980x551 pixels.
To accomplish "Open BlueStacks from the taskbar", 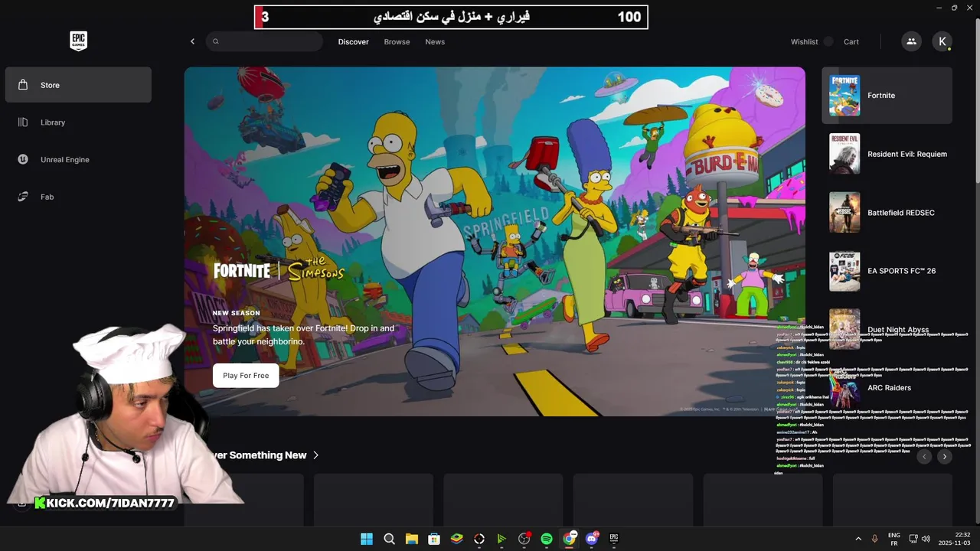I will click(x=456, y=539).
